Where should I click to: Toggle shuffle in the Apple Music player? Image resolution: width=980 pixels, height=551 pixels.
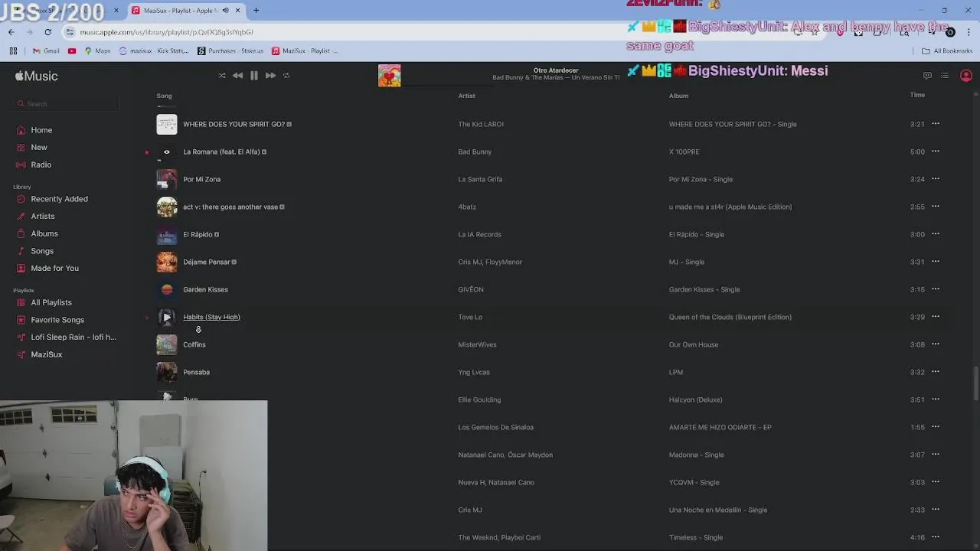(222, 76)
